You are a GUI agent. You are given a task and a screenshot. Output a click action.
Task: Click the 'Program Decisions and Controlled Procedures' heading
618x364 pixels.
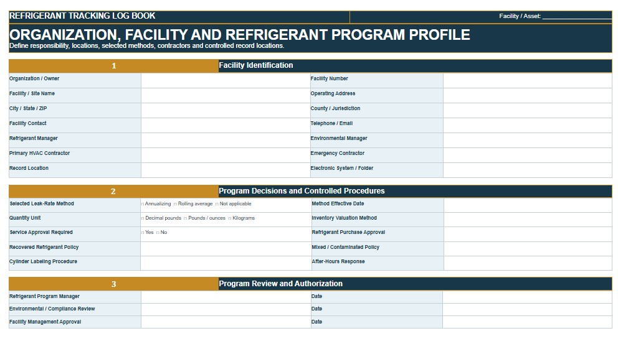tap(302, 191)
